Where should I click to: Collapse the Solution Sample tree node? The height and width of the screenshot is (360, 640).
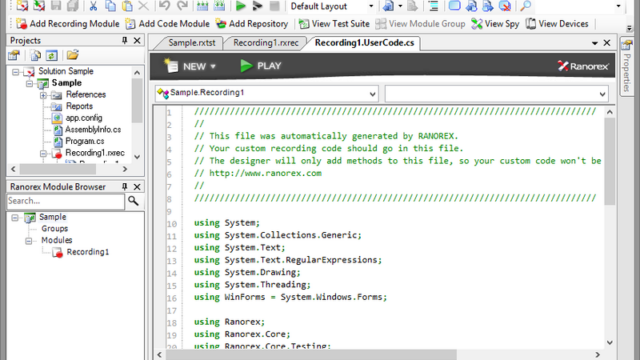point(16,72)
